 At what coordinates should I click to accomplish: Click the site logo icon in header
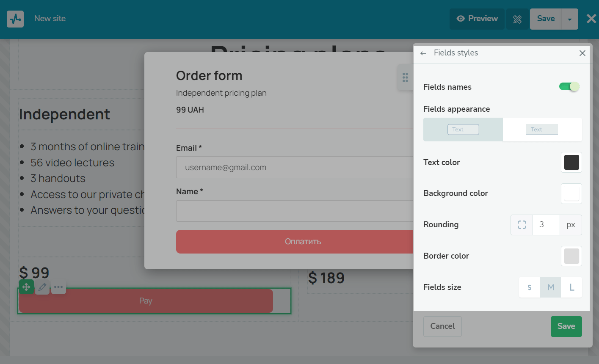[x=15, y=19]
